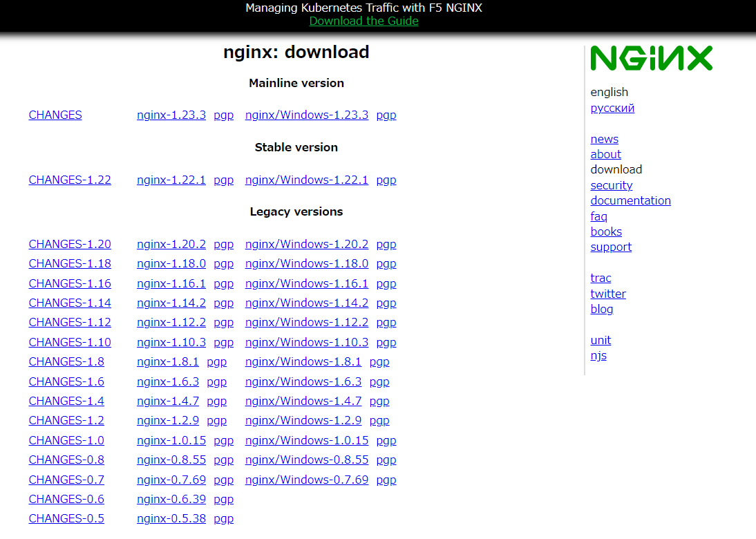Download nginx-1.0.15
The image size is (756, 539).
171,441
